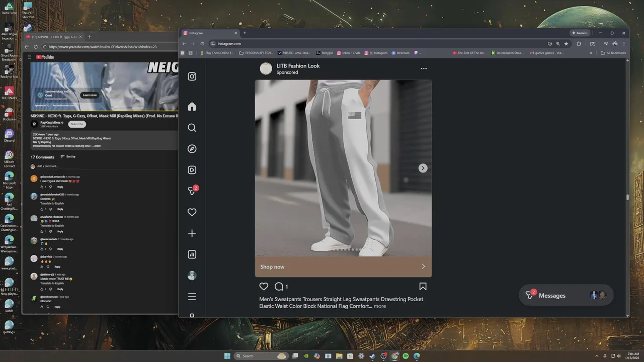Image resolution: width=644 pixels, height=362 pixels.
Task: Click the YouTube Add a comment field
Action: (x=48, y=166)
